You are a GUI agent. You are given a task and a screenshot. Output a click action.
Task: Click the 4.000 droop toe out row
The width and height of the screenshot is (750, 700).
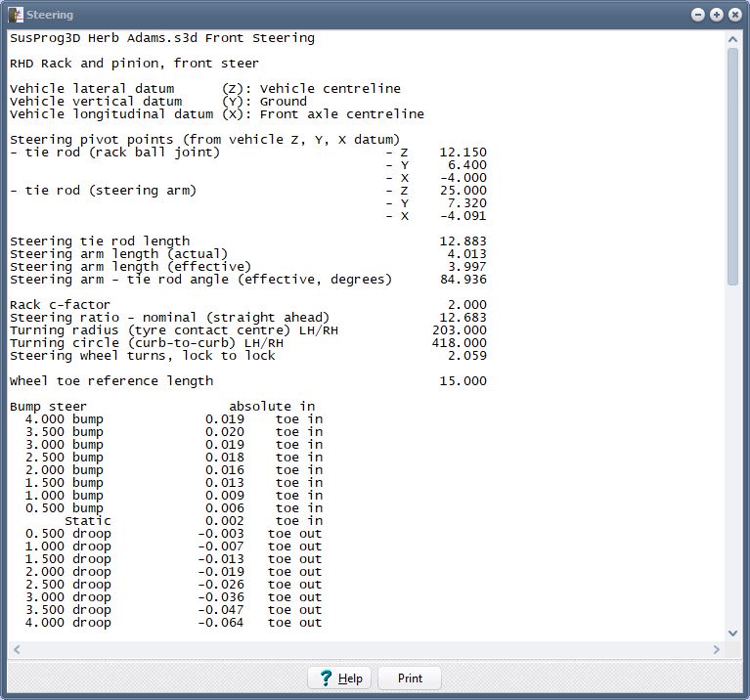pyautogui.click(x=166, y=623)
